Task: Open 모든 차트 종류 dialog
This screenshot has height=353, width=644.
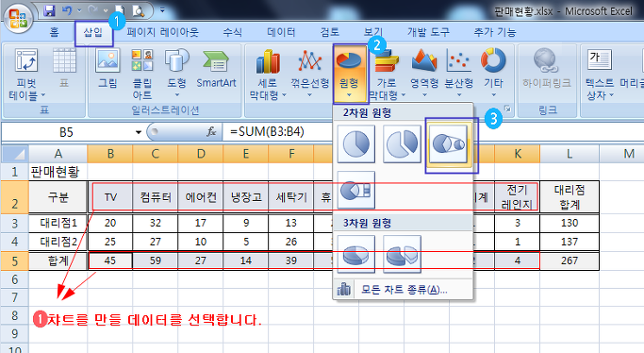Action: tap(403, 290)
